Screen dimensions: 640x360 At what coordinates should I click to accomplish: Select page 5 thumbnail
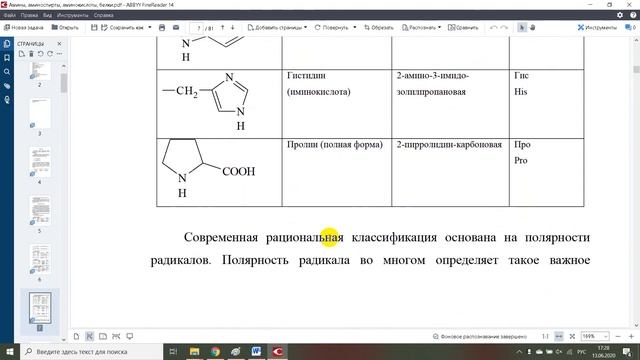click(x=40, y=211)
